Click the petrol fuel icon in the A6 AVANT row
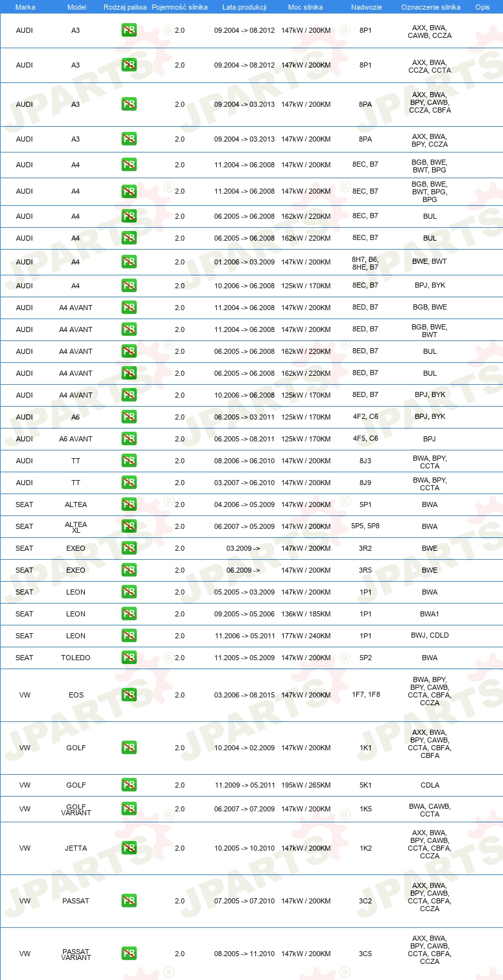 click(129, 439)
